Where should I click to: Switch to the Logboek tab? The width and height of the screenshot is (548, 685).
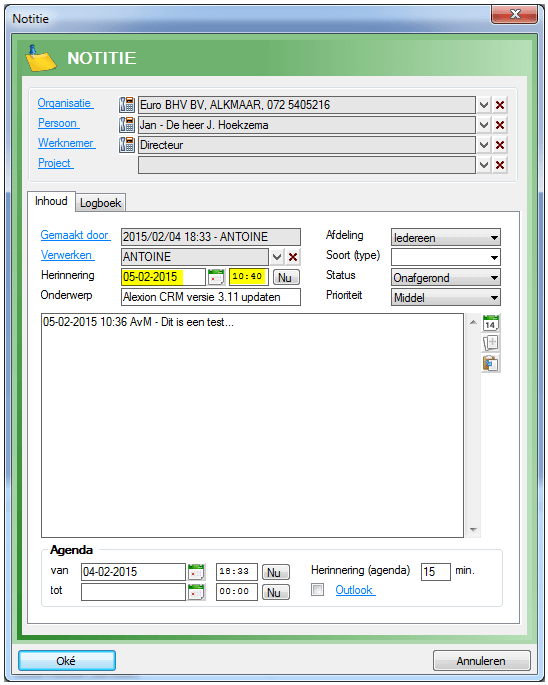click(x=101, y=203)
